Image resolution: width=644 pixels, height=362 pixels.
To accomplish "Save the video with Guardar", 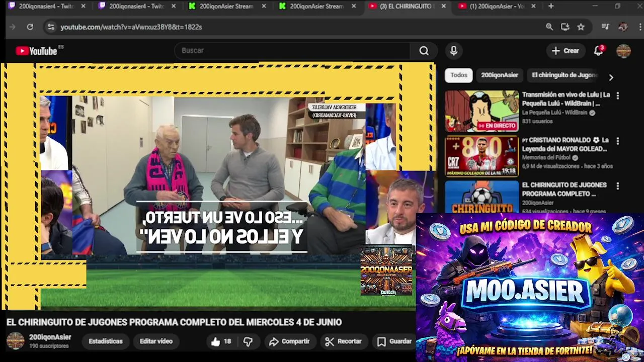I will pyautogui.click(x=394, y=341).
